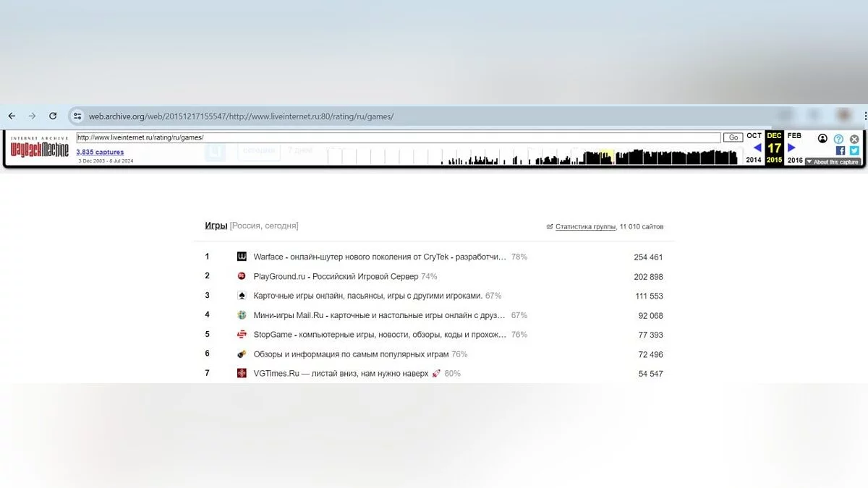This screenshot has width=868, height=488.
Task: Open the StopGame site link
Action: [x=380, y=335]
